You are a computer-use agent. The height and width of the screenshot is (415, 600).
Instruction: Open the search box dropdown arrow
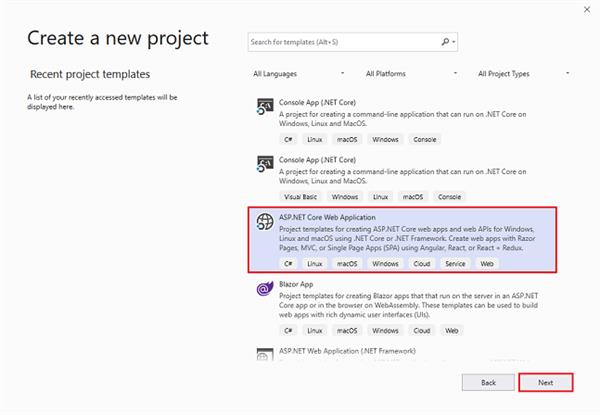coord(455,42)
